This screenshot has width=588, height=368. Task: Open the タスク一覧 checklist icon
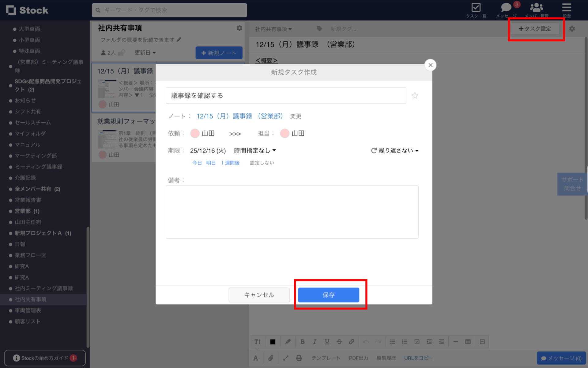pyautogui.click(x=476, y=8)
